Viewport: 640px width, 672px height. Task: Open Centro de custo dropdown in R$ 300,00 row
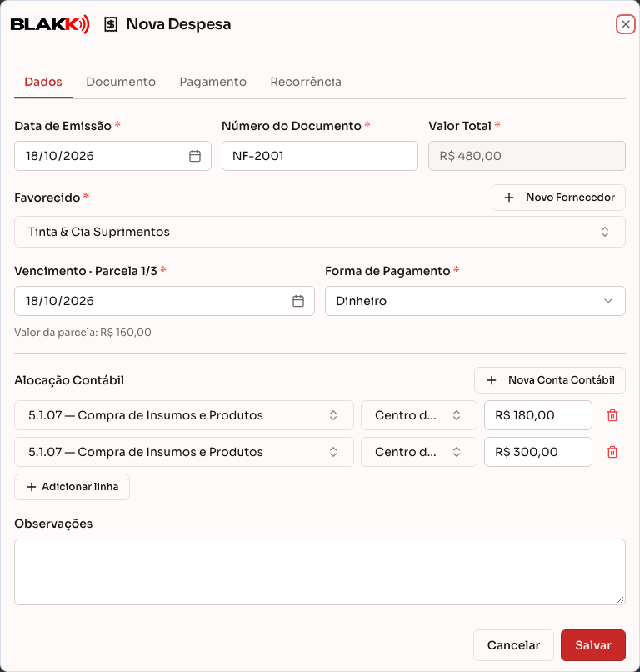click(419, 452)
